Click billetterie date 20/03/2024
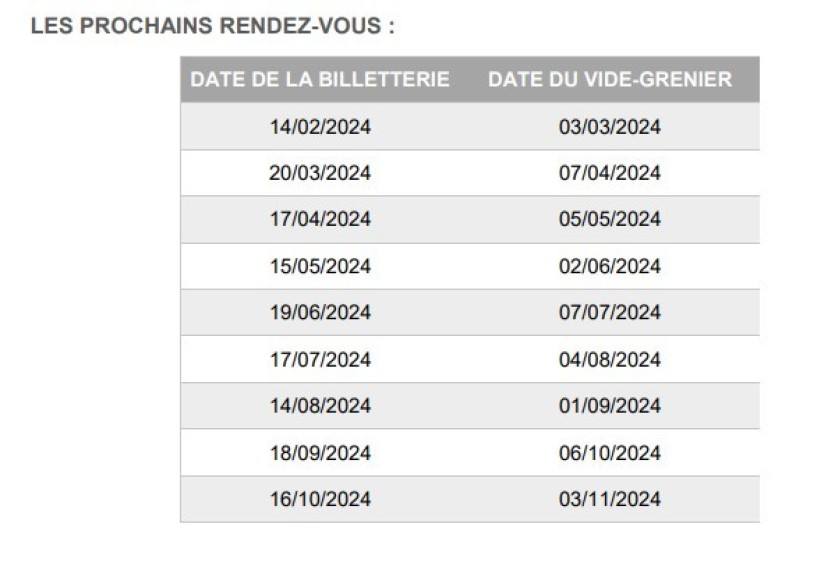835x573 pixels. tap(320, 173)
